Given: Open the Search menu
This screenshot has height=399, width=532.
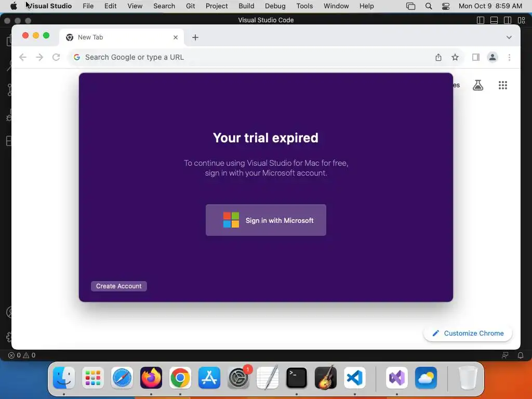Looking at the screenshot, I should [x=164, y=6].
